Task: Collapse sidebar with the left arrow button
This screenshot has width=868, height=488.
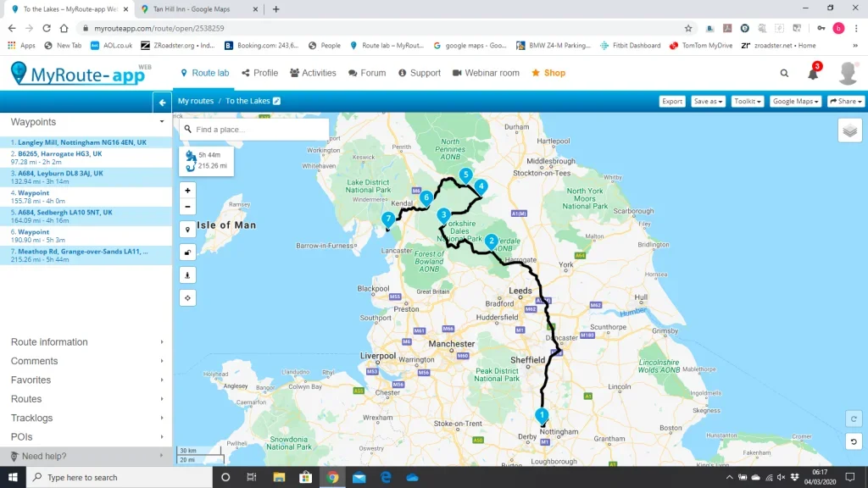Action: tap(162, 102)
